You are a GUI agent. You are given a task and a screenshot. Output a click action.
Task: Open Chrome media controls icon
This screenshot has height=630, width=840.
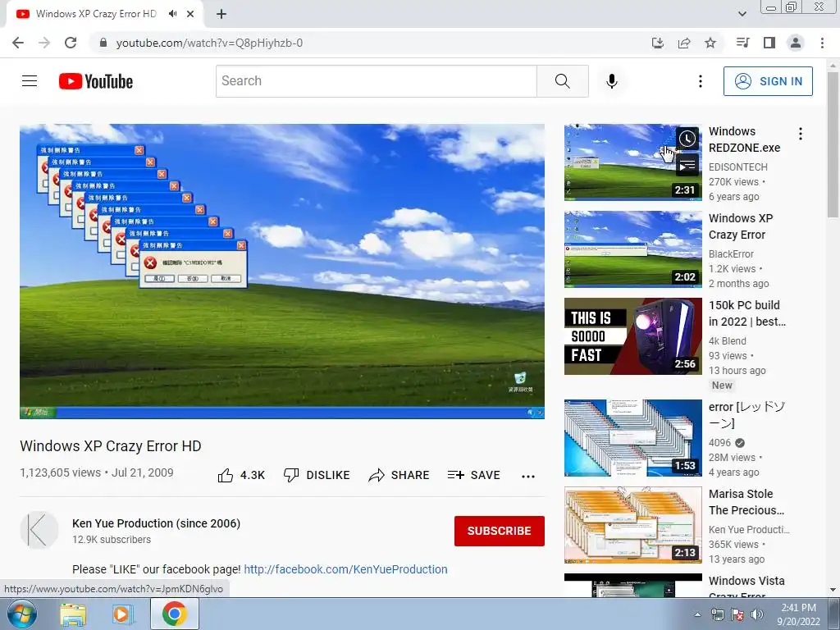point(743,43)
